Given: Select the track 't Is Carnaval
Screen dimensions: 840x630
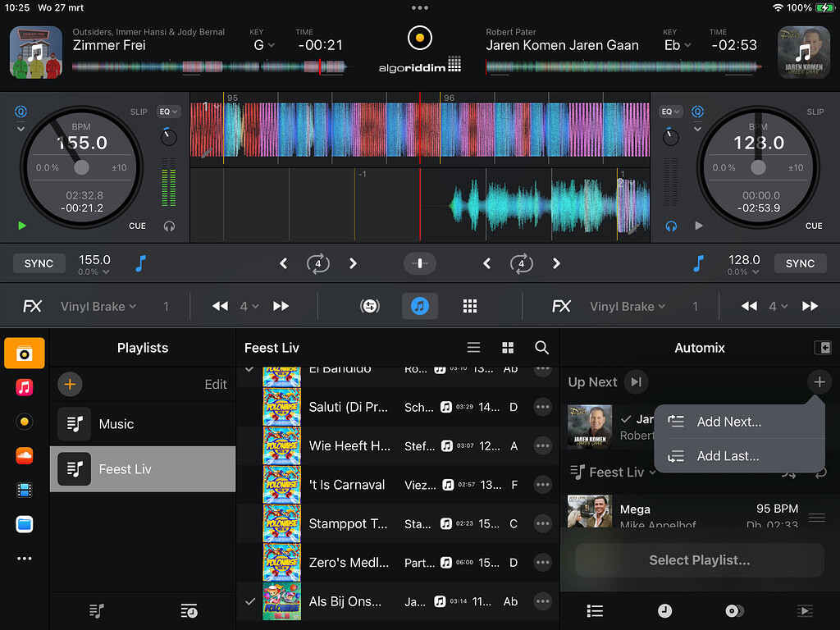Looking at the screenshot, I should point(348,485).
